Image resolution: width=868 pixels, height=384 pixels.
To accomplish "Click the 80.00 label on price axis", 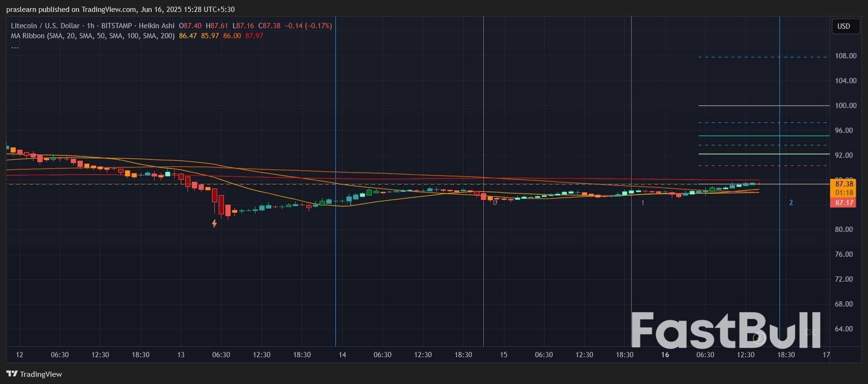I will [x=844, y=230].
